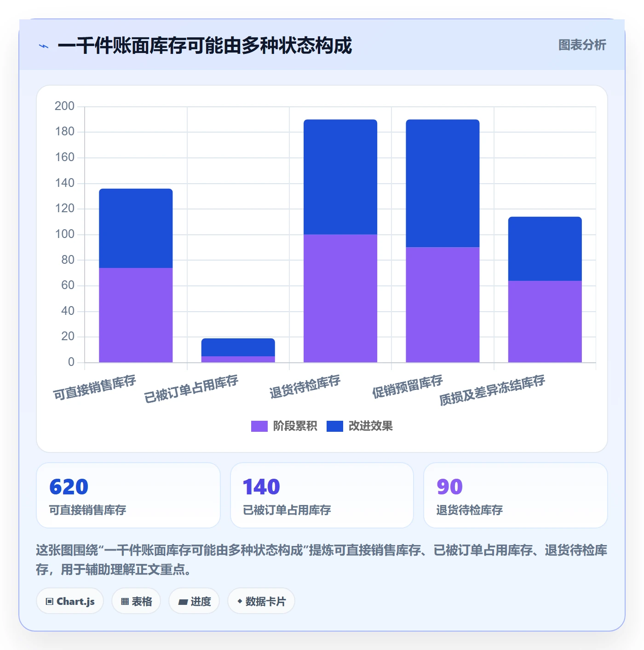Select the Chart.js tag chip
The image size is (644, 650).
[x=70, y=601]
